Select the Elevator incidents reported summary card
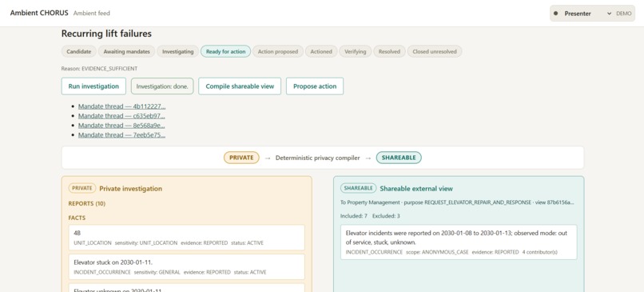The image size is (644, 292). point(459,242)
